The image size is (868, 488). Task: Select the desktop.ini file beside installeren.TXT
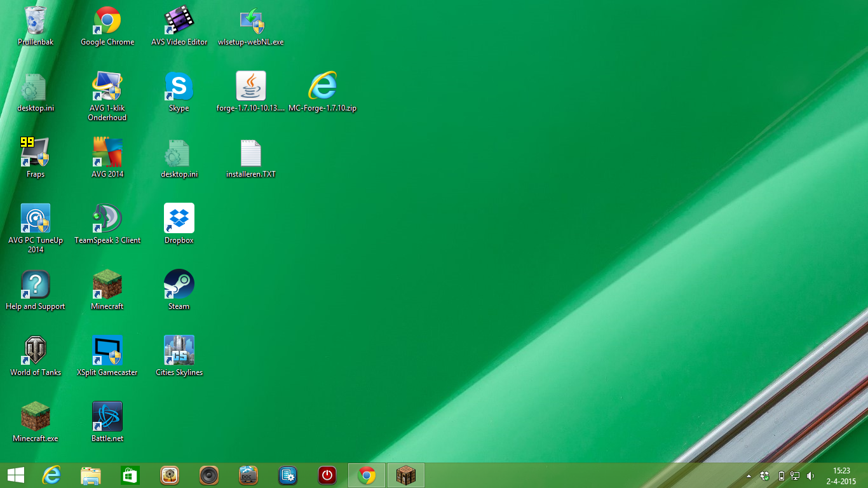tap(179, 158)
